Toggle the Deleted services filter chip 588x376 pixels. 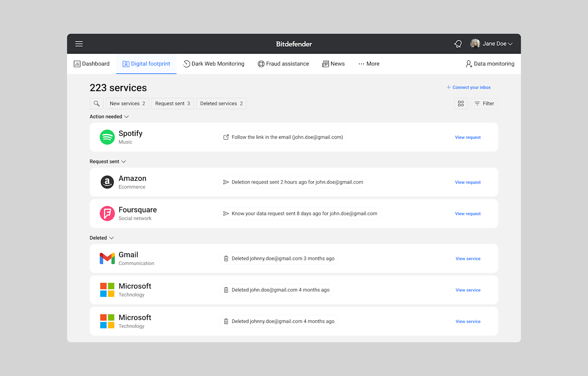[222, 104]
